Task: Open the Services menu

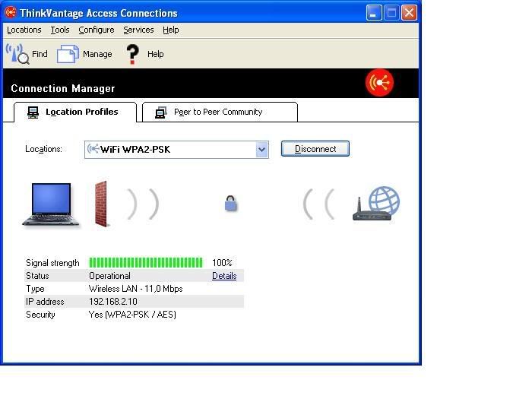Action: [x=138, y=30]
